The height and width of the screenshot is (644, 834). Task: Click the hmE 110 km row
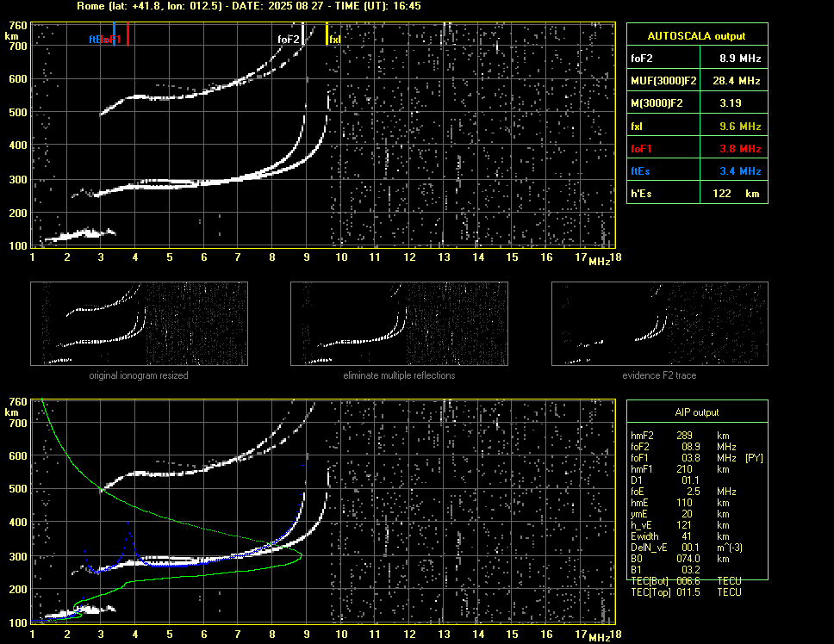coord(681,502)
